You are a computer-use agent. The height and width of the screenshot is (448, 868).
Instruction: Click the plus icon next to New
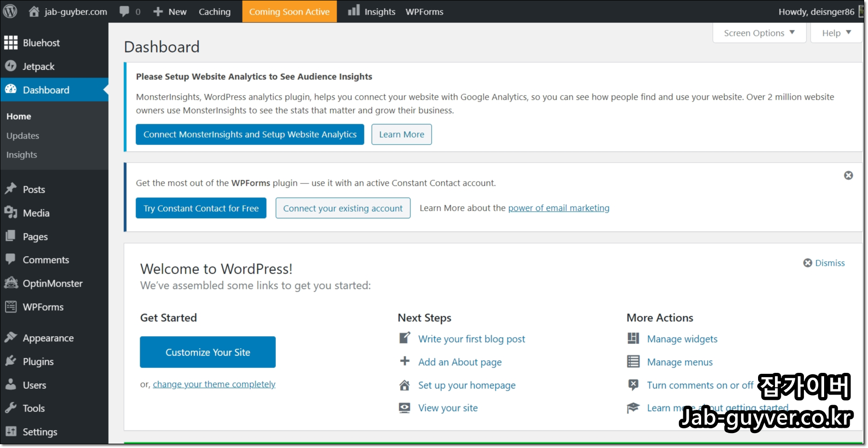pyautogui.click(x=158, y=12)
